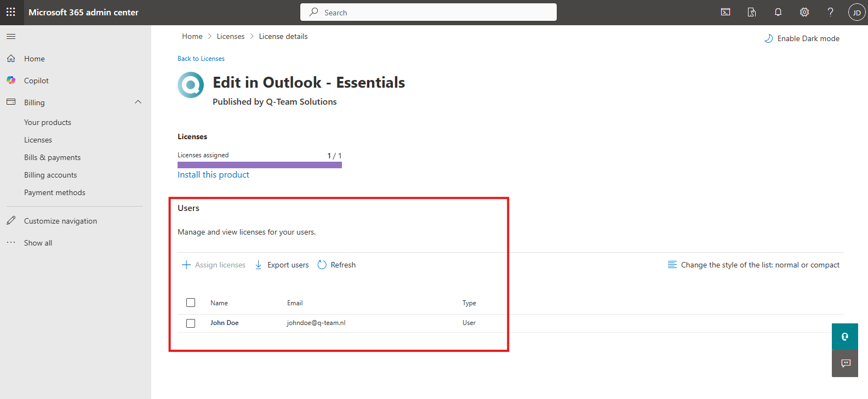The image size is (868, 399).
Task: Click the teal help headset button
Action: 845,337
